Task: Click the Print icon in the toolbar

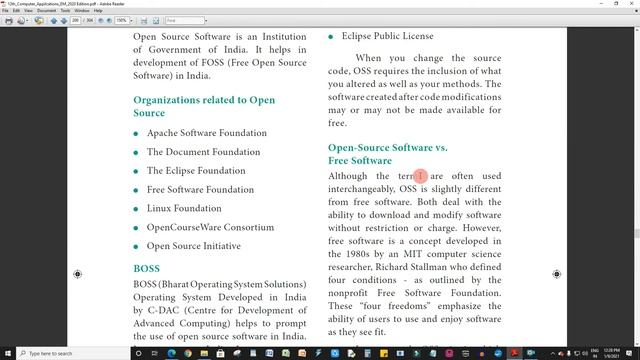Action: click(9, 20)
